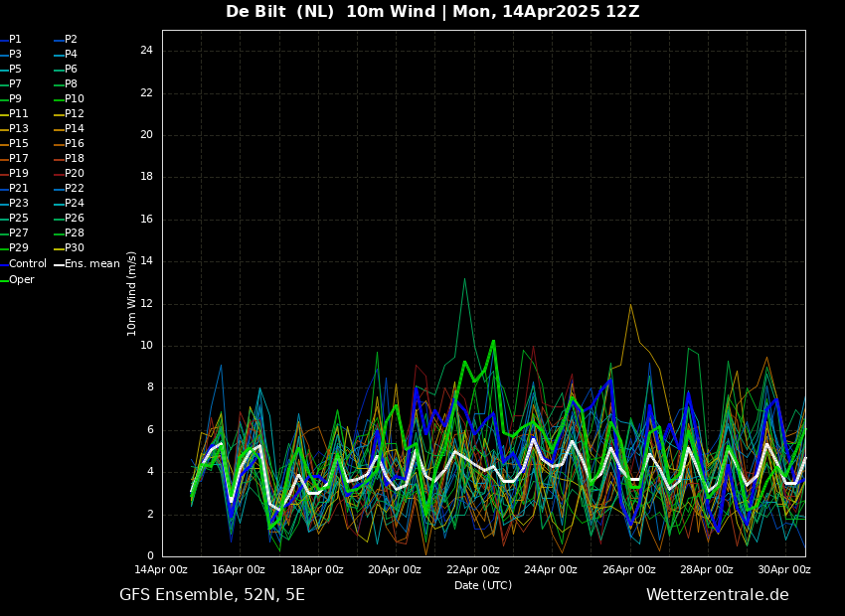This screenshot has width=845, height=616.
Task: Click the Control legend entry
Action: (x=27, y=264)
